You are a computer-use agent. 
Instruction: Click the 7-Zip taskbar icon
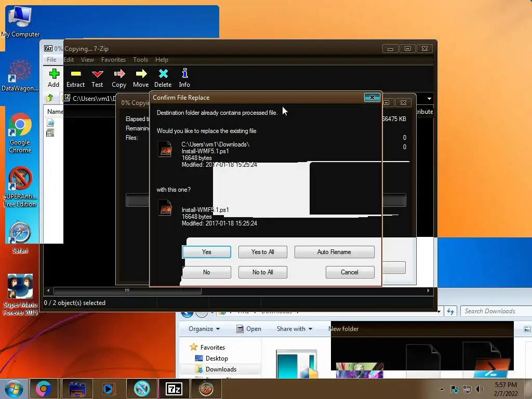(x=174, y=389)
